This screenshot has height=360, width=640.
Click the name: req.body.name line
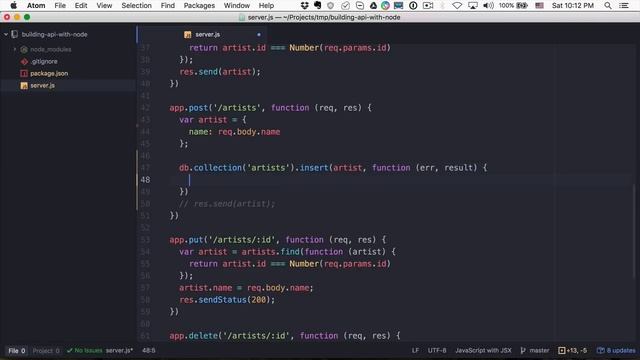[234, 132]
